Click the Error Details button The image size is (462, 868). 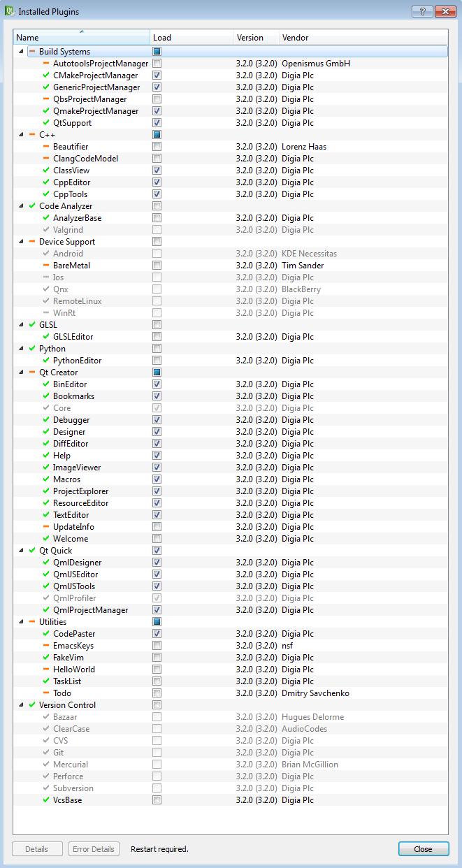point(94,849)
